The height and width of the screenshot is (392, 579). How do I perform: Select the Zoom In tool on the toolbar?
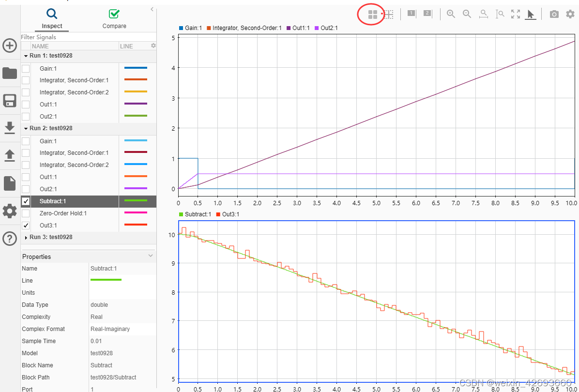[451, 14]
